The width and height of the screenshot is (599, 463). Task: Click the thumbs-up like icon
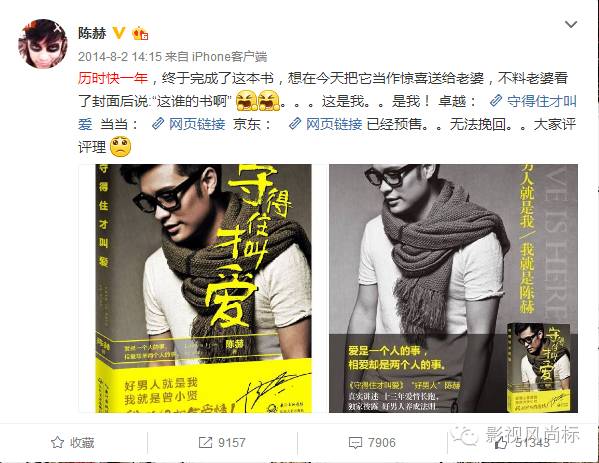pos(501,443)
